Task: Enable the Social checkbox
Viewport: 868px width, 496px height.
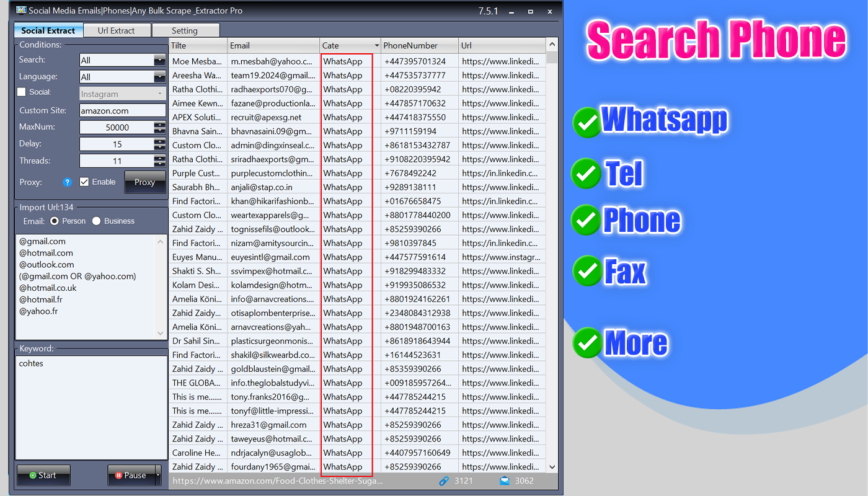Action: (22, 91)
